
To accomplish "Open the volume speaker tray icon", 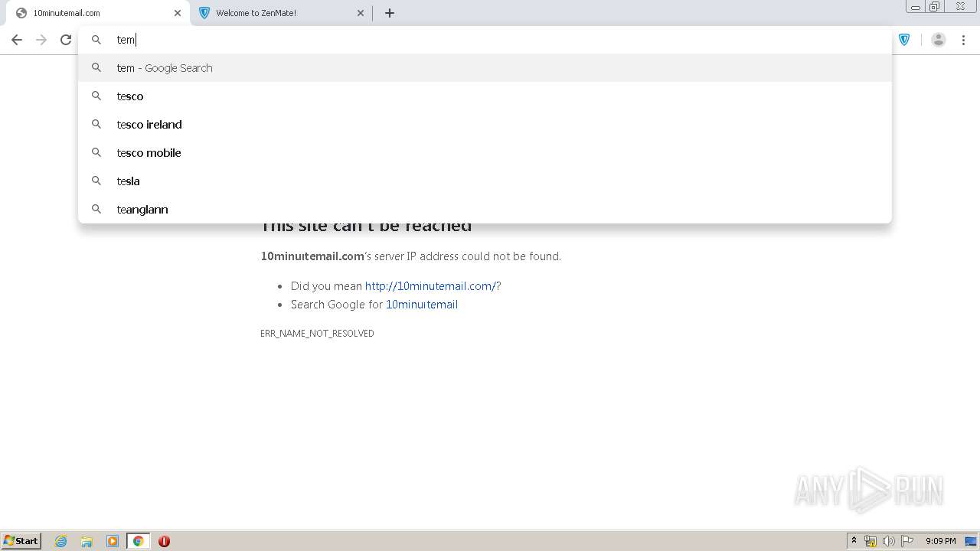I will pos(889,541).
